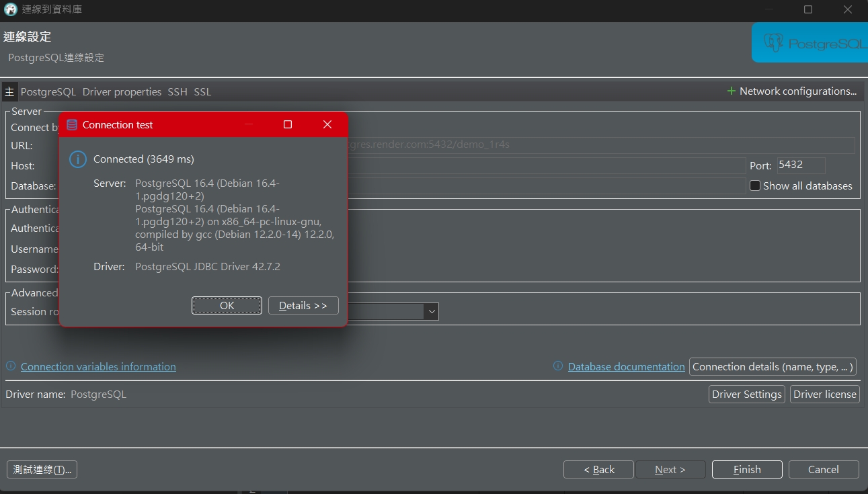Click Finish to create connection
Image resolution: width=868 pixels, height=494 pixels.
coord(747,470)
